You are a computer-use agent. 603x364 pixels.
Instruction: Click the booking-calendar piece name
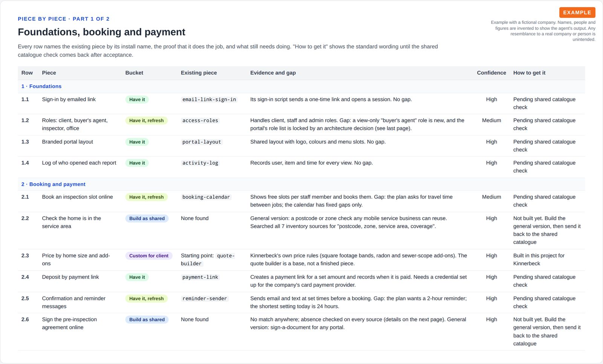tap(206, 197)
